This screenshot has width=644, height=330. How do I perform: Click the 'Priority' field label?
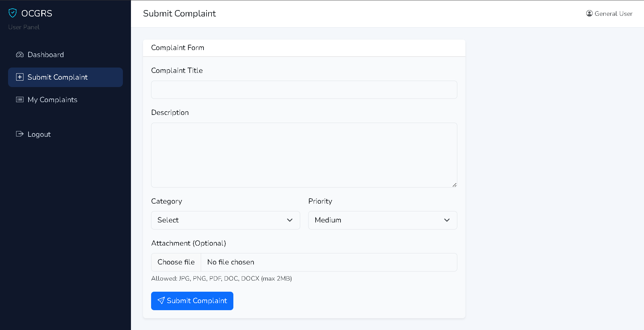[320, 201]
